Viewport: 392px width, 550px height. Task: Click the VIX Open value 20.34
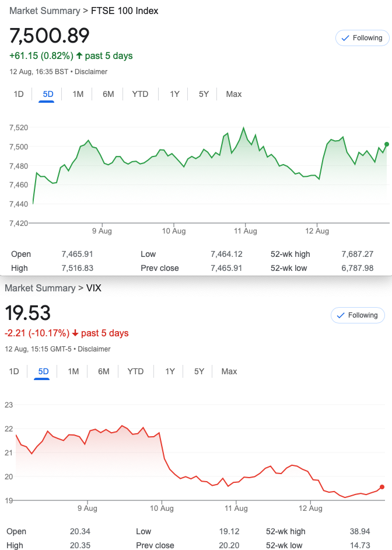(80, 531)
